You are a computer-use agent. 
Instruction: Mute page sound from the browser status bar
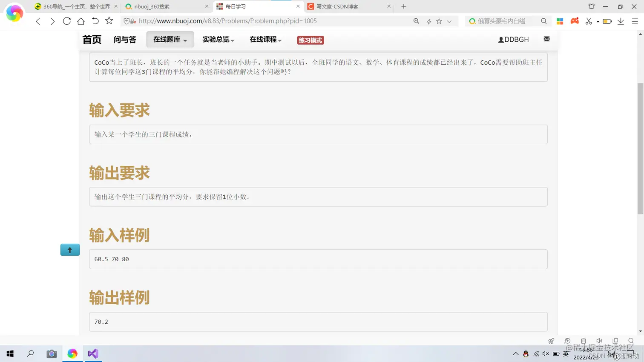(x=599, y=341)
